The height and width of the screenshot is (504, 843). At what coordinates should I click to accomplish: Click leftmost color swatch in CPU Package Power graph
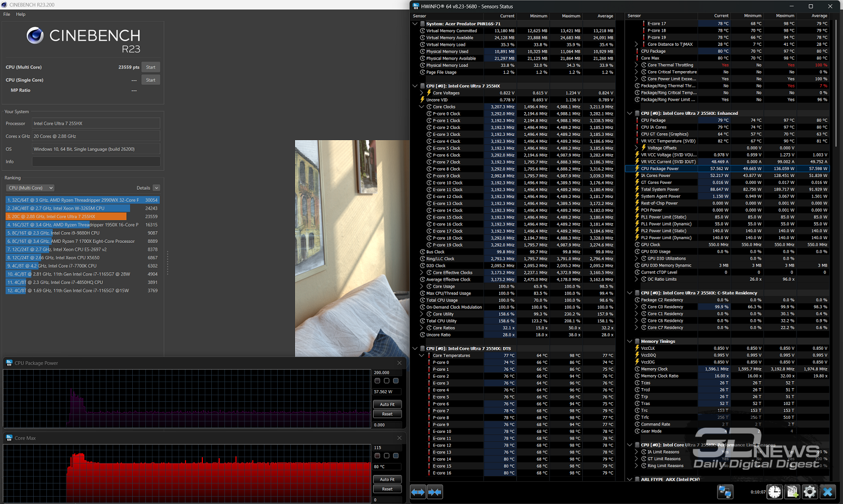(x=377, y=381)
